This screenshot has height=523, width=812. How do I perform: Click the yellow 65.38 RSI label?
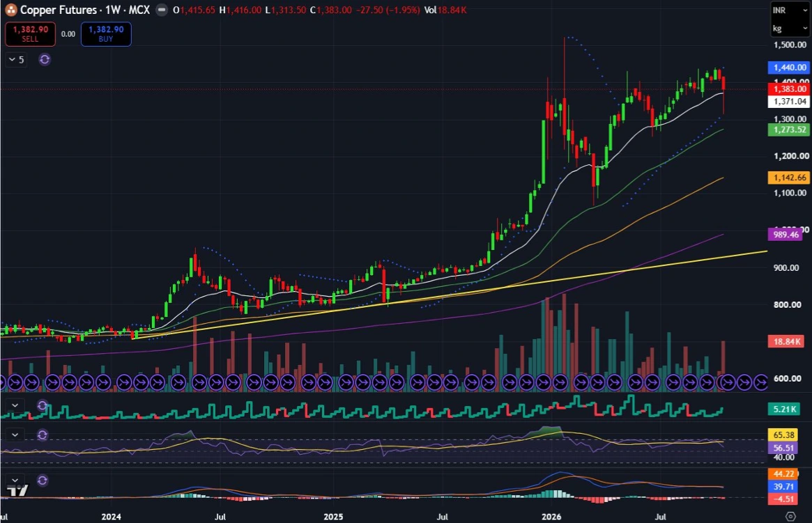click(783, 435)
